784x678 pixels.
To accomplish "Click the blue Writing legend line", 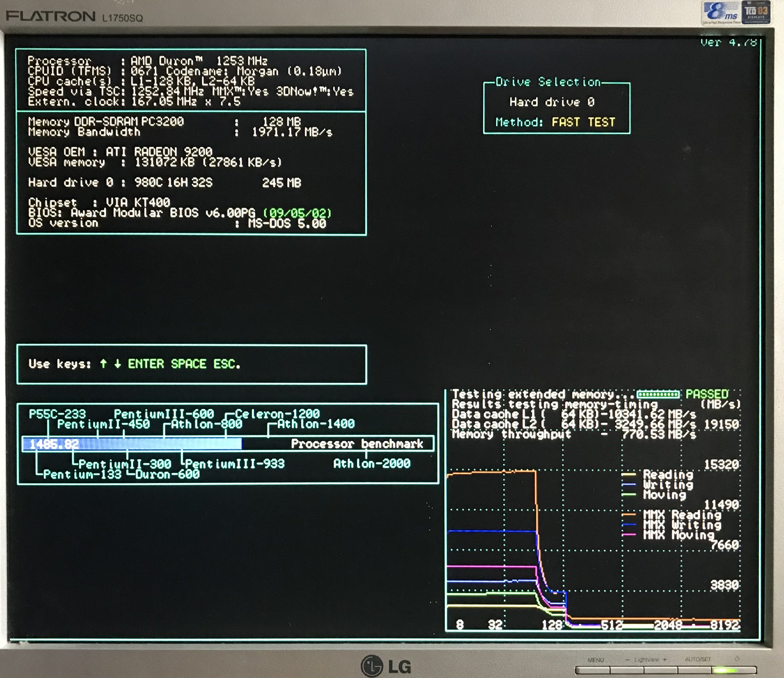I will pyautogui.click(x=629, y=484).
